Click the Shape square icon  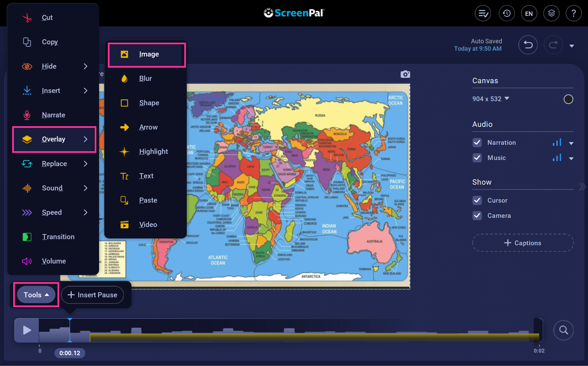pyautogui.click(x=124, y=103)
